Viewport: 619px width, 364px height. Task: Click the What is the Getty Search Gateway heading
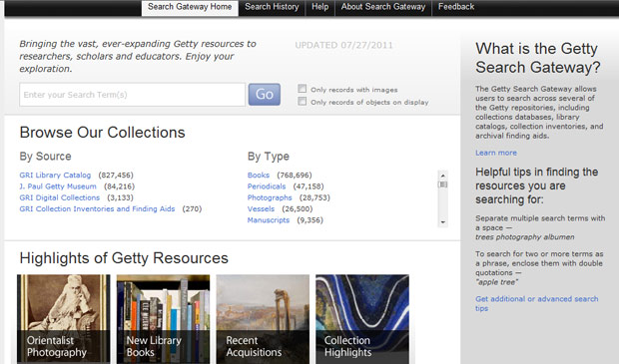click(538, 58)
